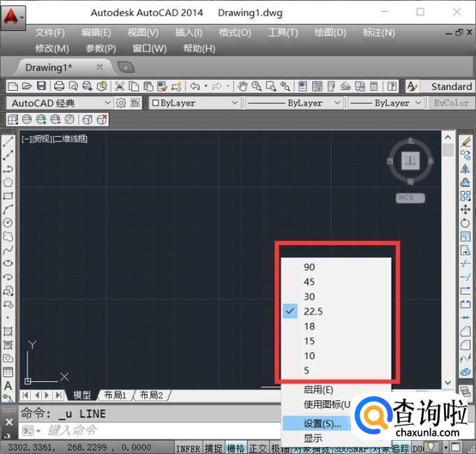Viewport: 476px width, 454px height.
Task: Select the Polygon draw tool
Action: point(8,182)
